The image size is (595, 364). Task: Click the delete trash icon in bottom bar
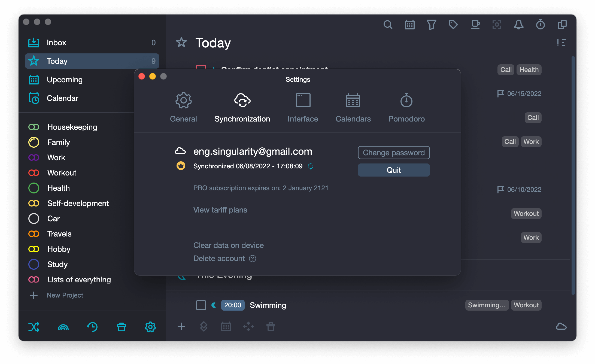pyautogui.click(x=121, y=327)
